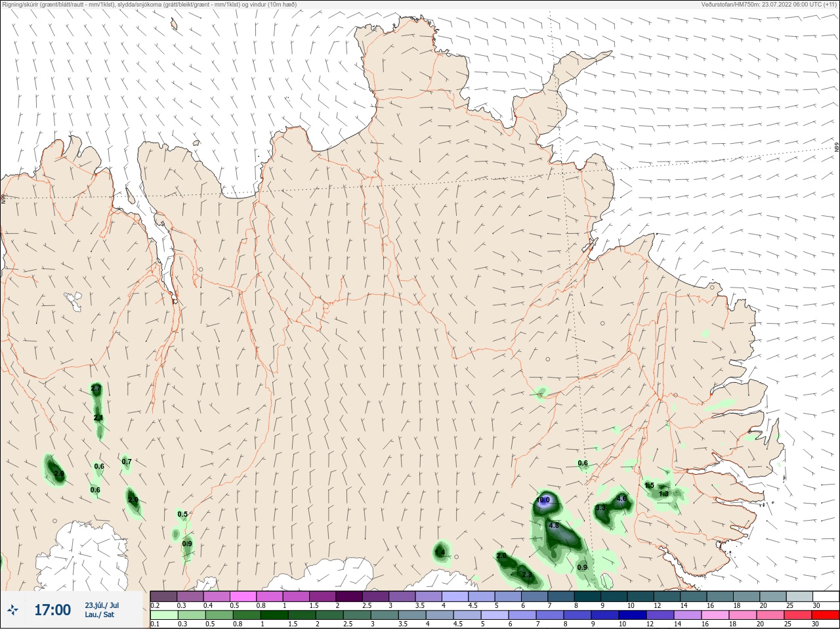This screenshot has width=840, height=629.
Task: Click the 1.5 precipitation value on the map
Action: tap(649, 486)
